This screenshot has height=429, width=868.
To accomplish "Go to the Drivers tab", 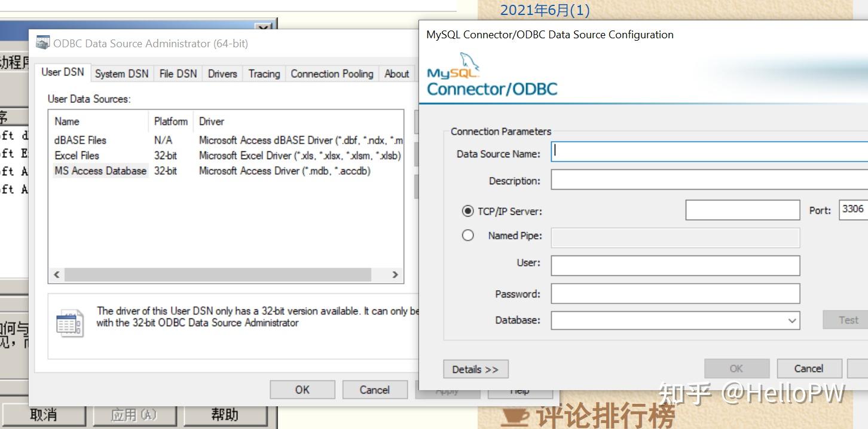I will 222,74.
